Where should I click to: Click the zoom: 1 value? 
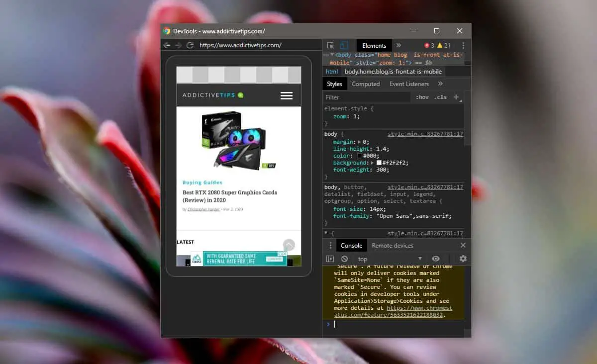(355, 117)
